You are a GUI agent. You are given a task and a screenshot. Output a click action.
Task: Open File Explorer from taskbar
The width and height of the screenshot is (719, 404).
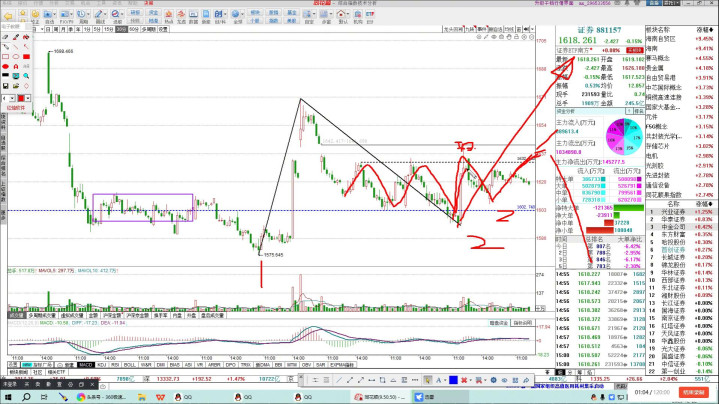point(142,397)
